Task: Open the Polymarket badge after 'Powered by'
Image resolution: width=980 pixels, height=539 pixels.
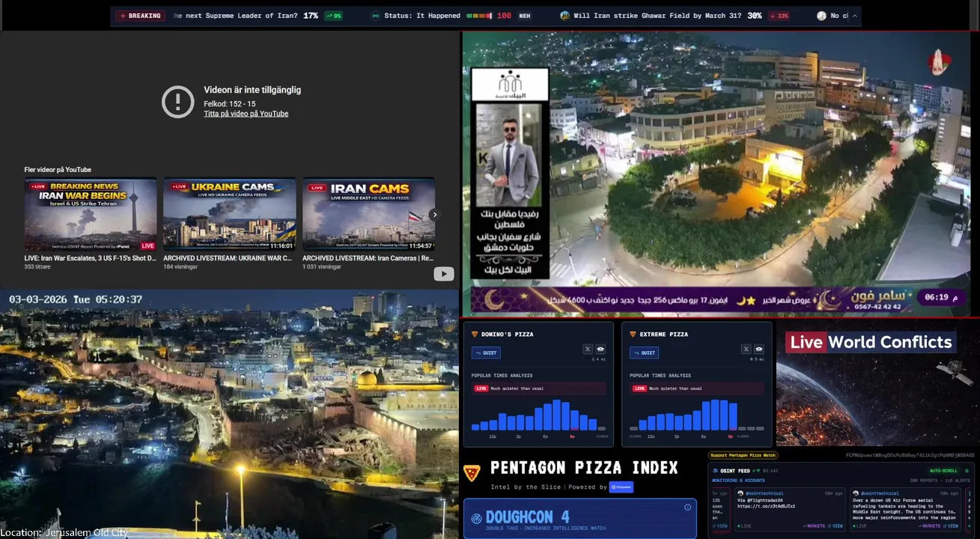Action: point(621,487)
